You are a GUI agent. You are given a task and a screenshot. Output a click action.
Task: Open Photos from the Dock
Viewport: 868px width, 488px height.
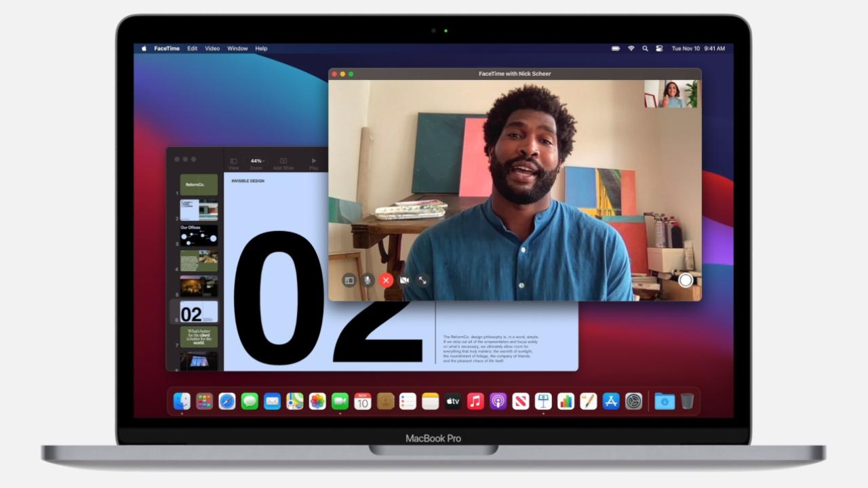tap(317, 401)
